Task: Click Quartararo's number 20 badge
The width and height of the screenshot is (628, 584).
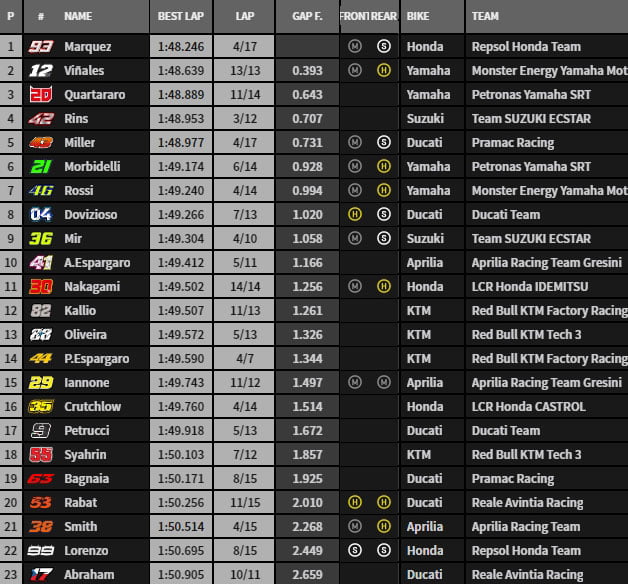Action: tap(41, 95)
